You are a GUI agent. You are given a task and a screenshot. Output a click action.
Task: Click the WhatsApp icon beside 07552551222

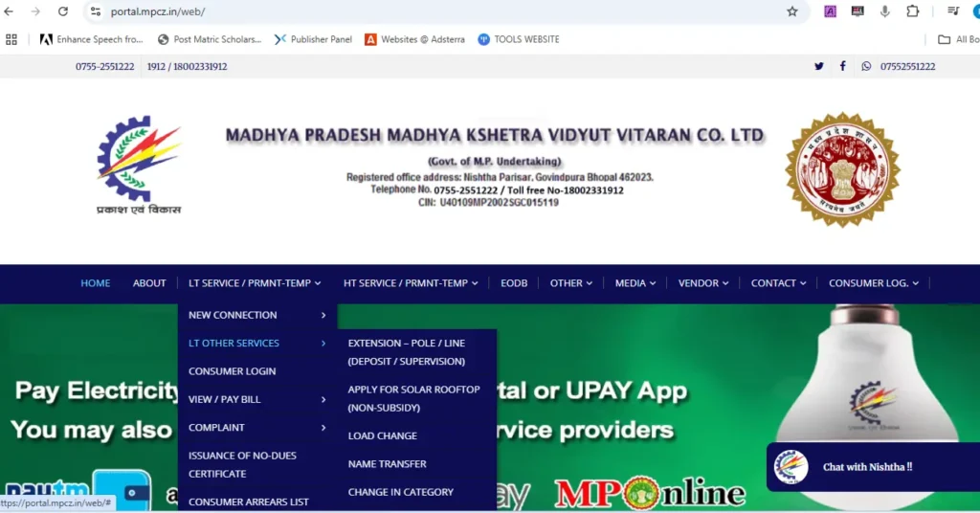[x=866, y=66]
